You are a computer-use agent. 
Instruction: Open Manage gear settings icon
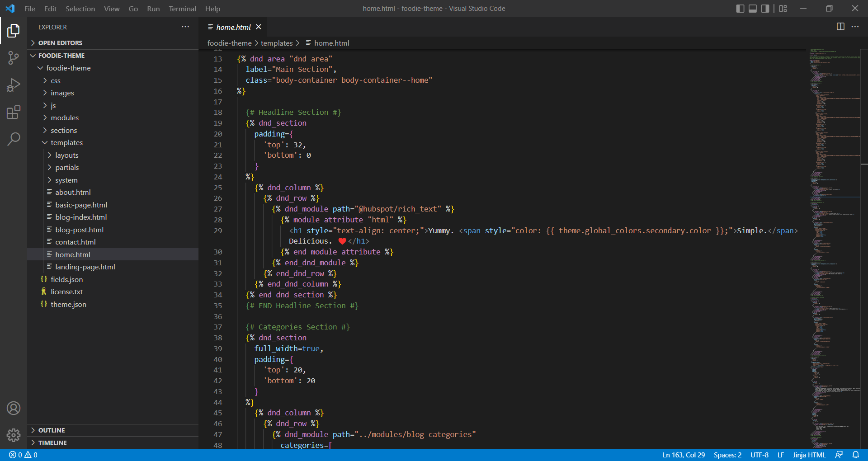[14, 435]
